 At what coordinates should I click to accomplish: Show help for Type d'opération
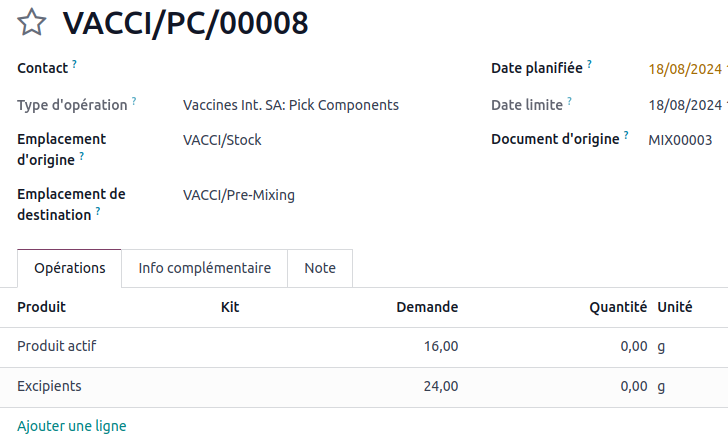click(x=134, y=101)
